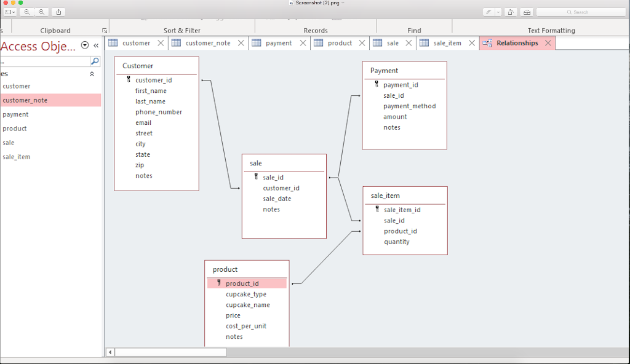630x364 pixels.
Task: Switch to the sale tab
Action: point(393,43)
